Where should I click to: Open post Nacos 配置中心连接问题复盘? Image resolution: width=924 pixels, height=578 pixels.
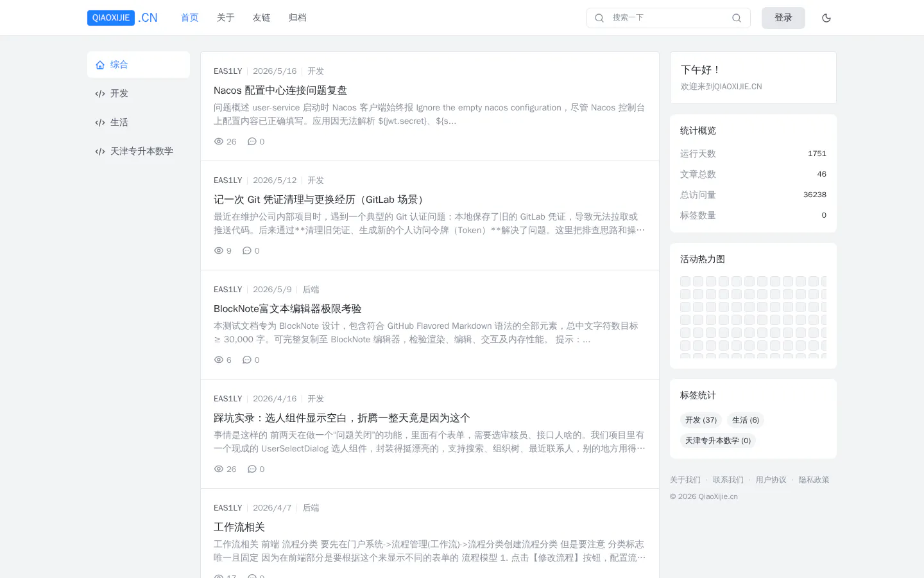click(280, 91)
